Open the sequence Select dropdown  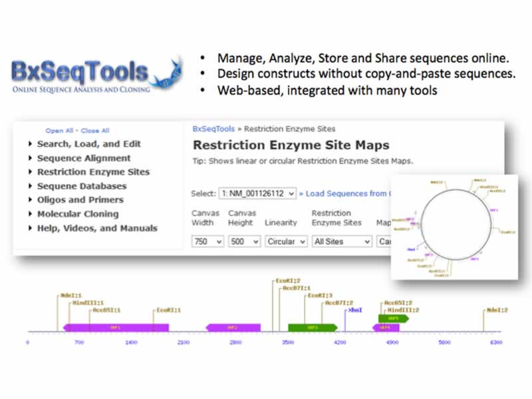257,194
